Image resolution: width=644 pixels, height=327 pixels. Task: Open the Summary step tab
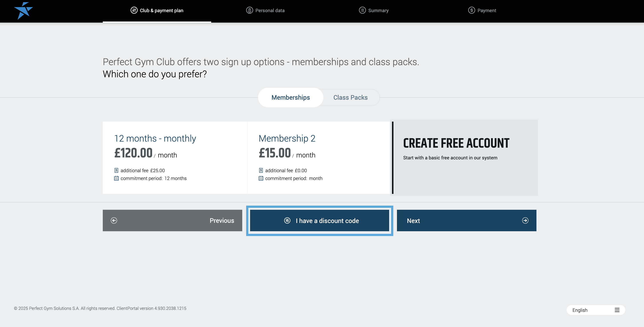(x=378, y=10)
